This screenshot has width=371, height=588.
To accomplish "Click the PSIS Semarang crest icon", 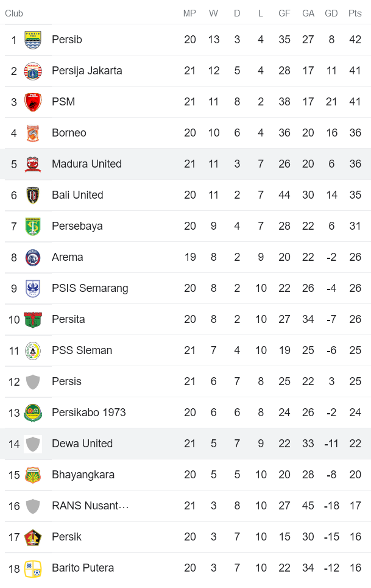I will (x=33, y=289).
